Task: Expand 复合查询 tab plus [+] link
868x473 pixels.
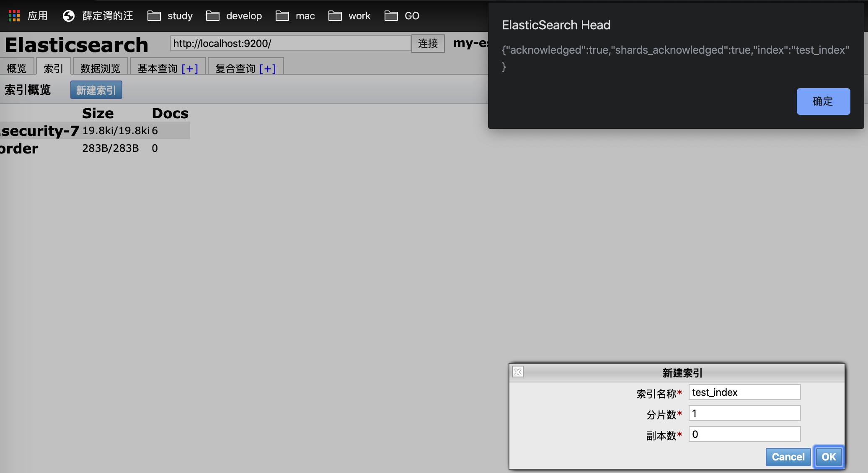Action: pyautogui.click(x=268, y=68)
